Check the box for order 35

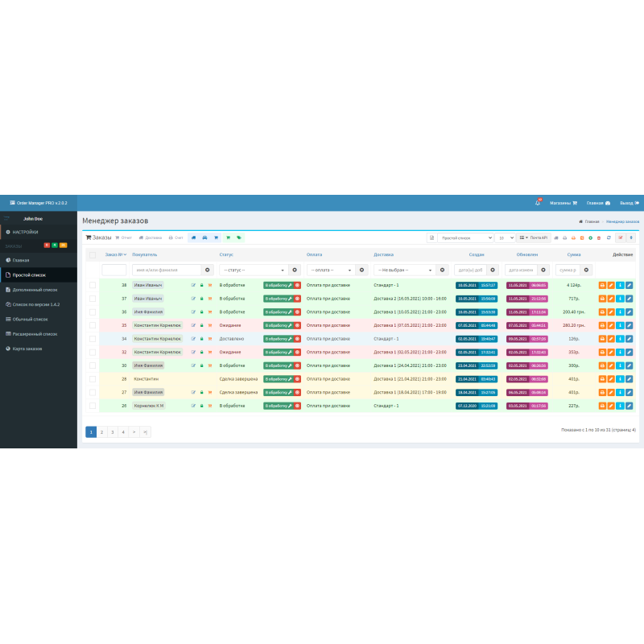[93, 325]
